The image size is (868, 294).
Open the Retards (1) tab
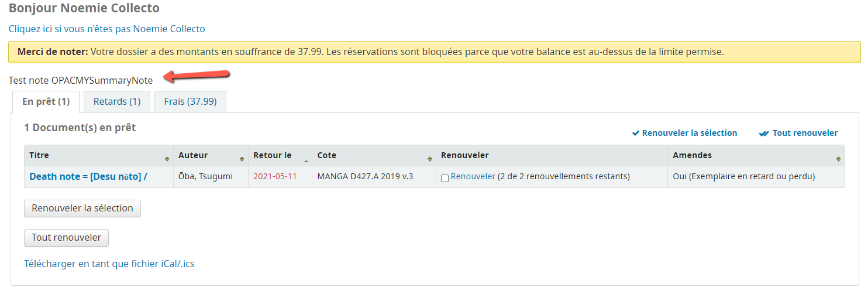click(117, 101)
